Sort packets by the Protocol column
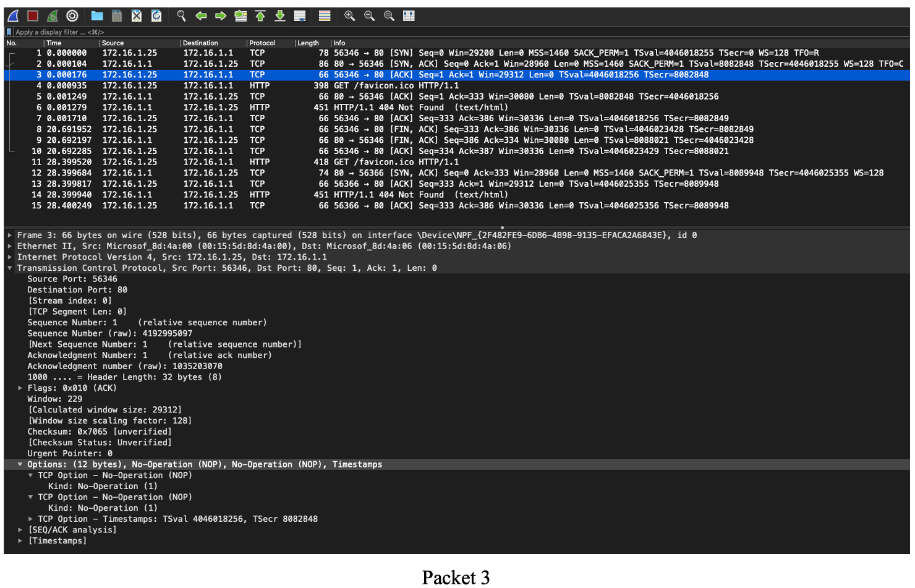Image resolution: width=915 pixels, height=588 pixels. point(263,43)
